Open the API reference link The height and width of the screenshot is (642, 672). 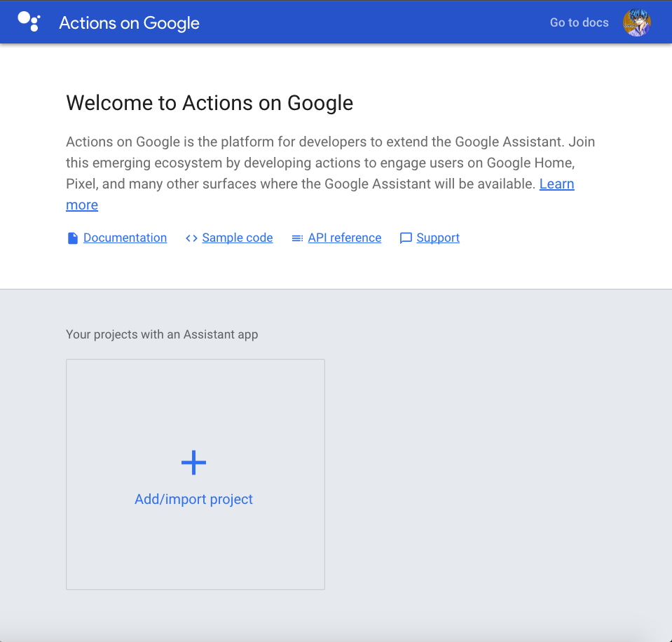(345, 238)
